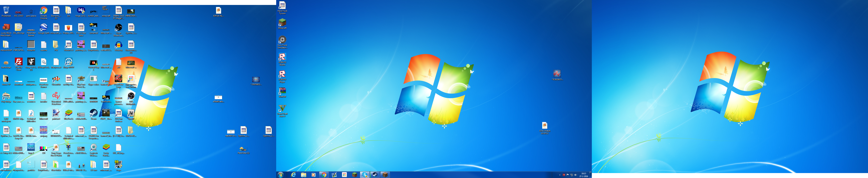Switch to Chrome in the taskbar
The image size is (868, 178).
click(x=324, y=175)
